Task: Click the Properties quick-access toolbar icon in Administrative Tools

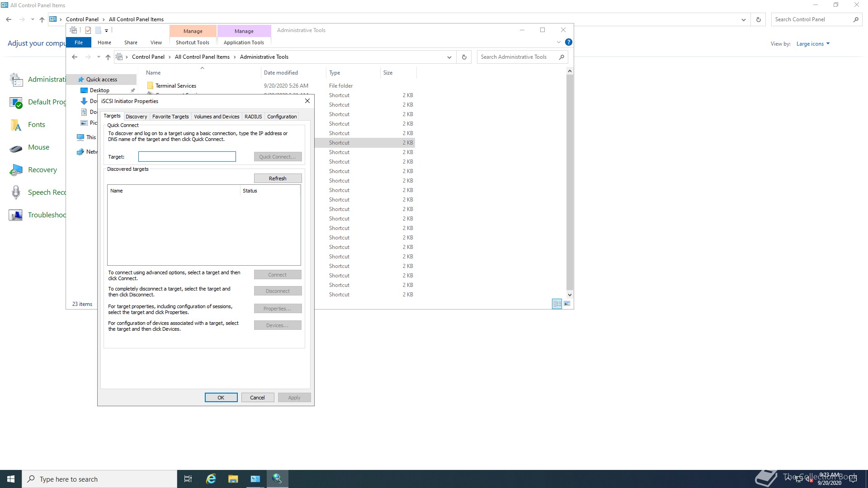Action: [88, 30]
